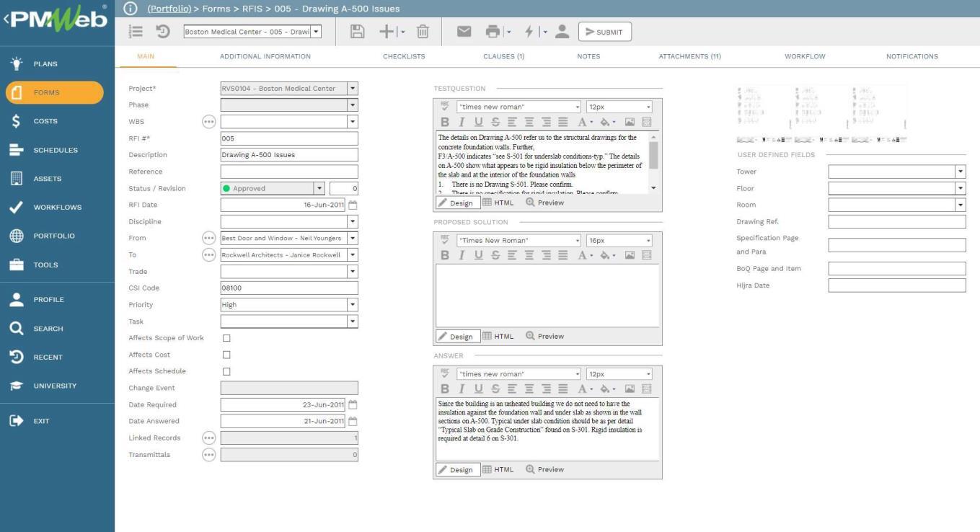
Task: Click the Testquestion editor vertical scrollbar
Action: 653,162
